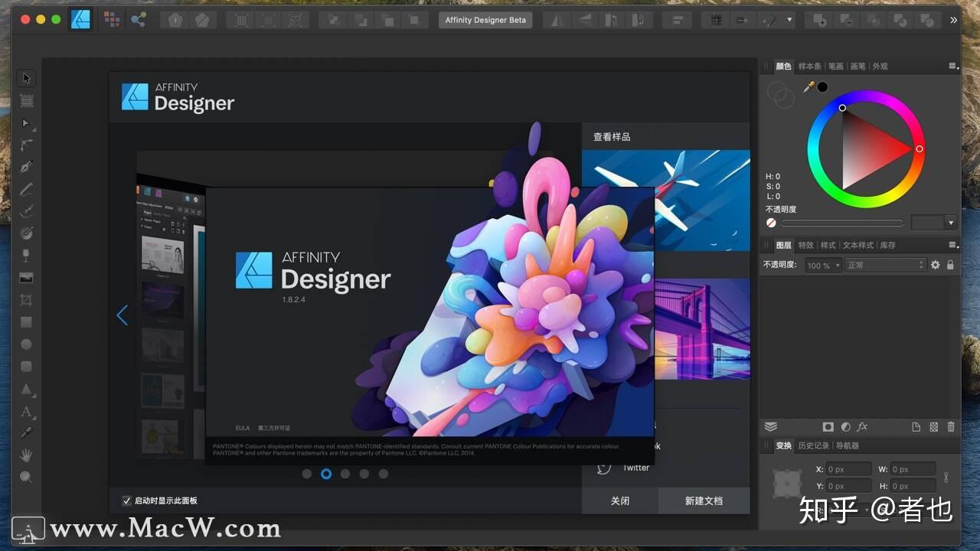Open the Layer settings gear icon
The height and width of the screenshot is (551, 980).
[935, 265]
